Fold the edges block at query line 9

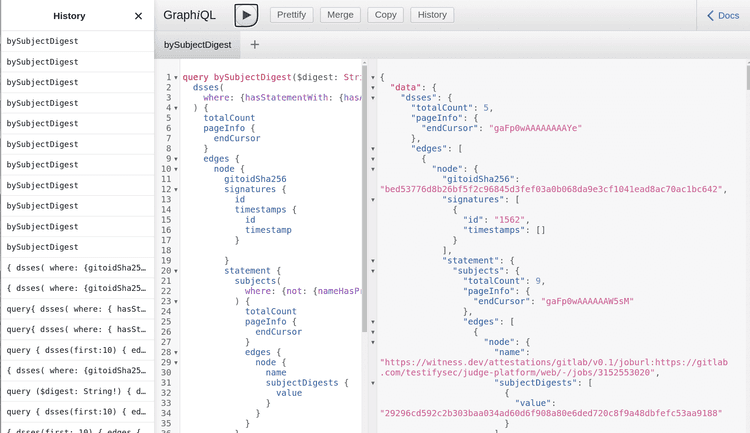[176, 159]
